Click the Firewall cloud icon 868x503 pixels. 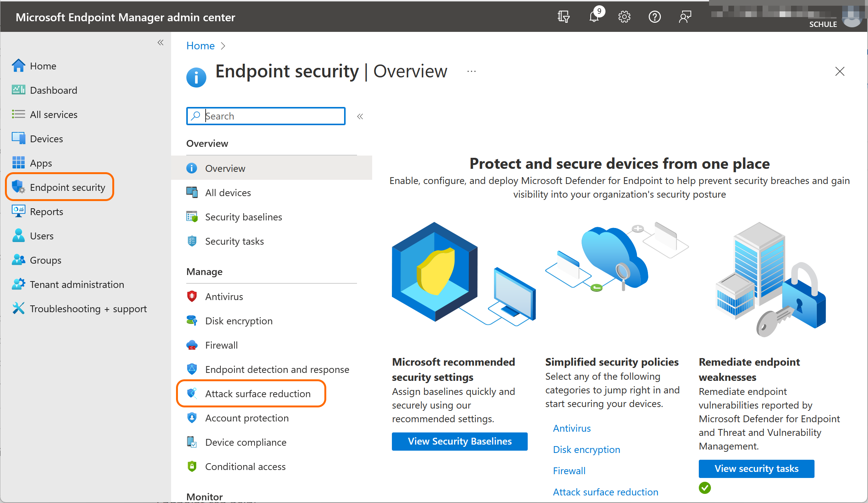click(192, 345)
